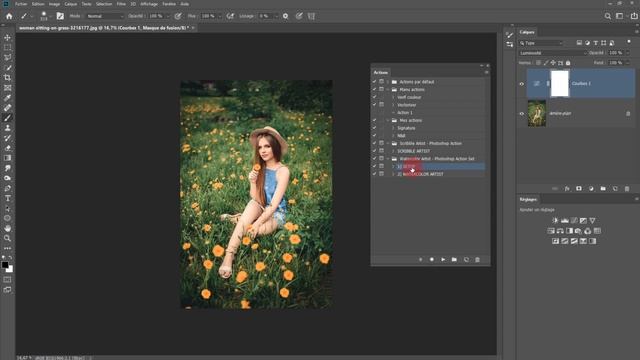The width and height of the screenshot is (640, 360).
Task: Add a Levels adjustment
Action: [x=564, y=220]
